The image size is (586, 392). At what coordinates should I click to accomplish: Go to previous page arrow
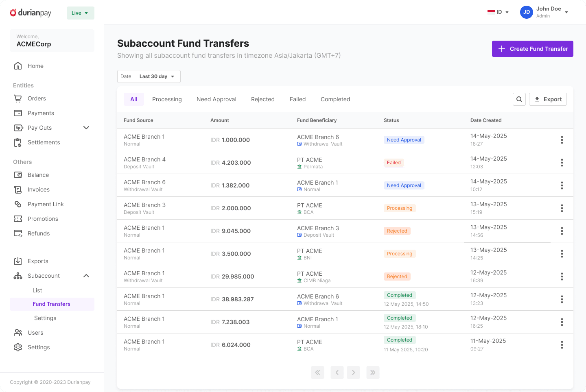pyautogui.click(x=337, y=372)
